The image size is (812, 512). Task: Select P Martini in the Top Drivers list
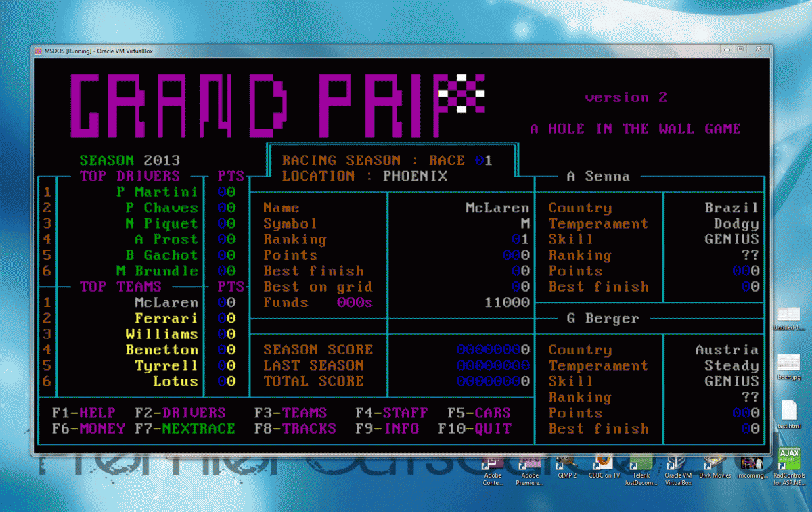pos(157,192)
